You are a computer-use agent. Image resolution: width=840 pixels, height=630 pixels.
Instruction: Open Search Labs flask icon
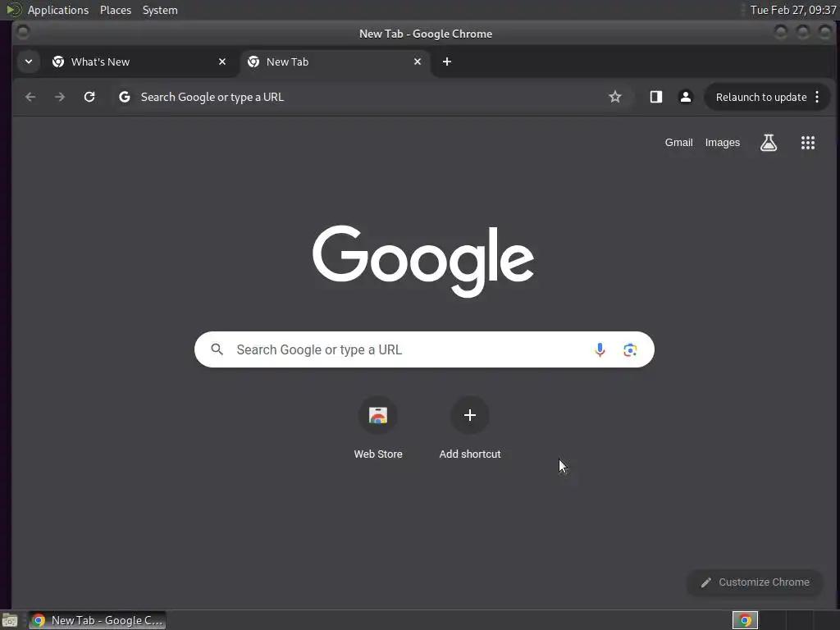click(768, 143)
